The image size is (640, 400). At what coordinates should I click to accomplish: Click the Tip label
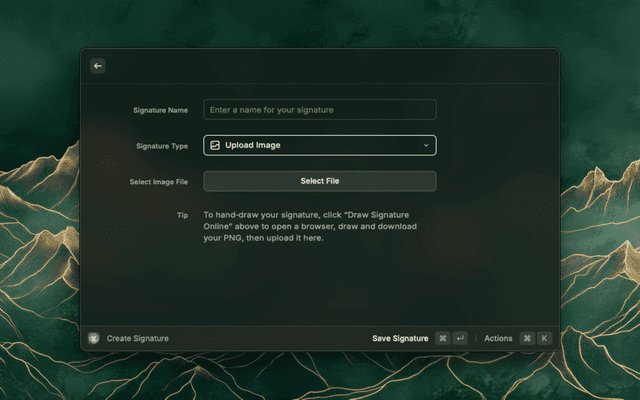182,215
